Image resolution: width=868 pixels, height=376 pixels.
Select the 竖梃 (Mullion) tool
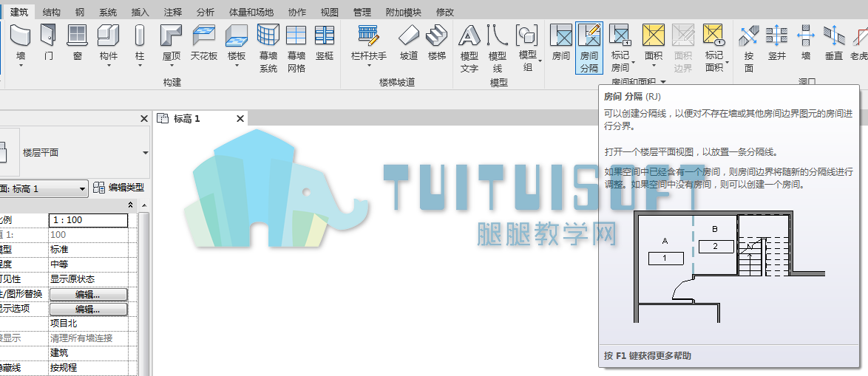pyautogui.click(x=325, y=43)
